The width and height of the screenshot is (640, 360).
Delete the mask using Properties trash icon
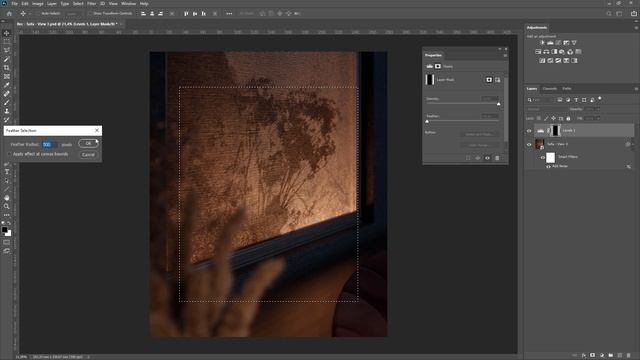click(497, 158)
